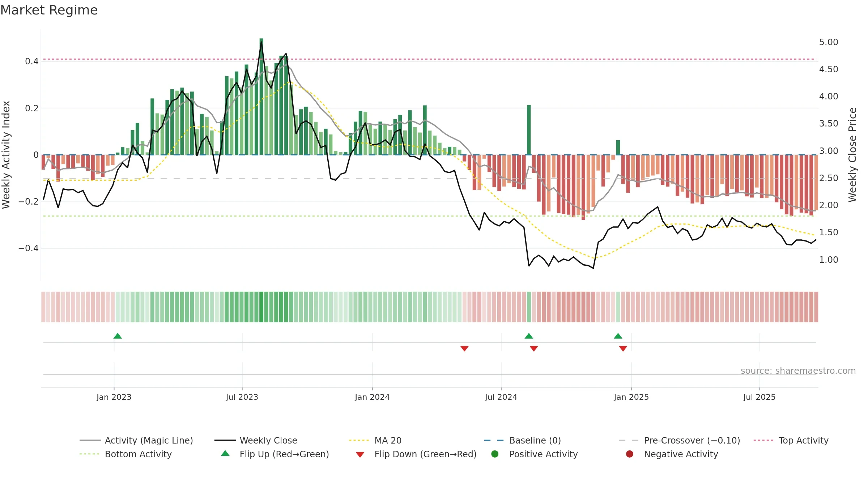Click the source: sharemaestro.com text
The image size is (868, 488).
pos(798,371)
